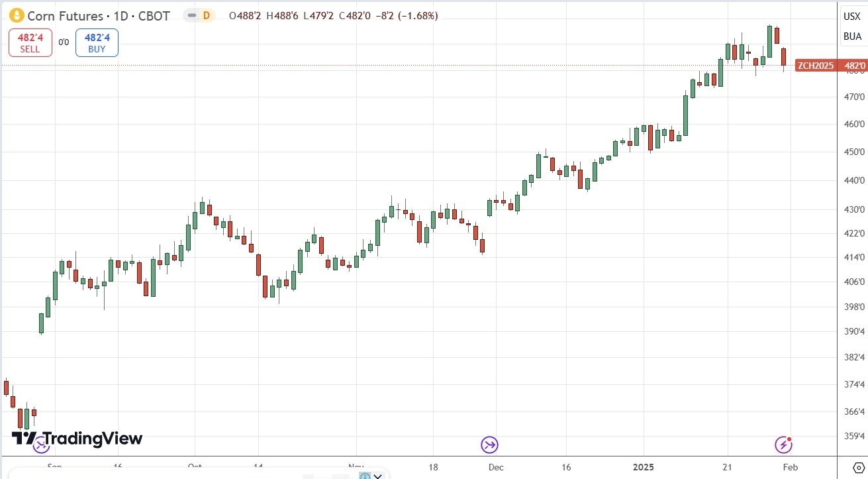Click the Corn Futures symbol title
This screenshot has height=479, width=868.
65,16
